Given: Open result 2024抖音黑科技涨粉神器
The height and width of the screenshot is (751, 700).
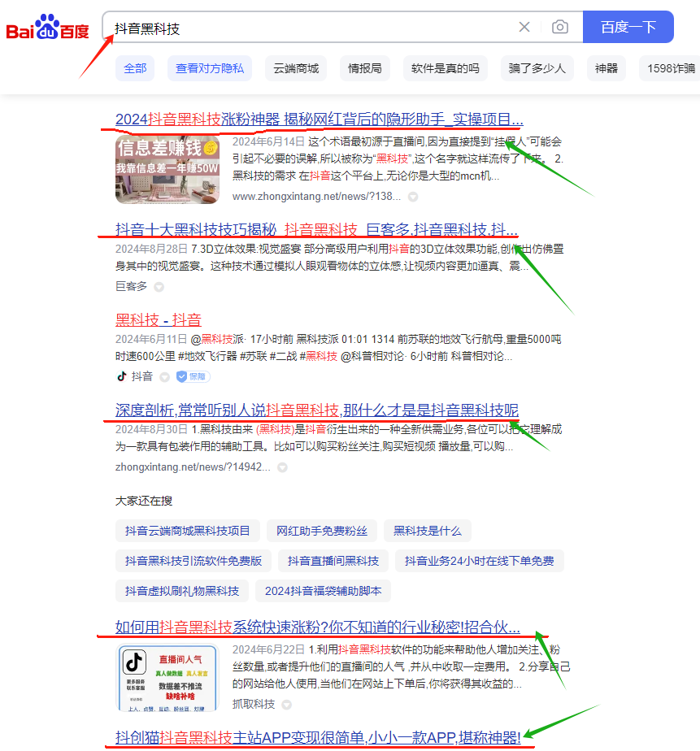Looking at the screenshot, I should tap(319, 119).
